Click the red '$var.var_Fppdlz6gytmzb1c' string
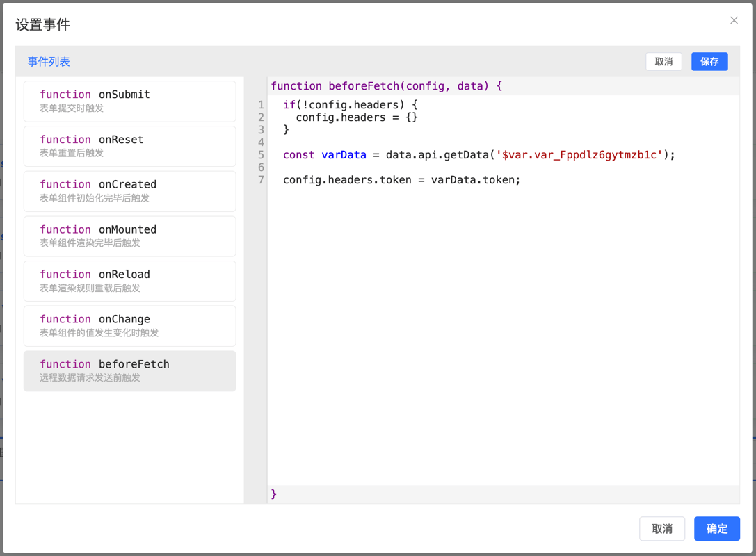The height and width of the screenshot is (556, 756). click(579, 155)
